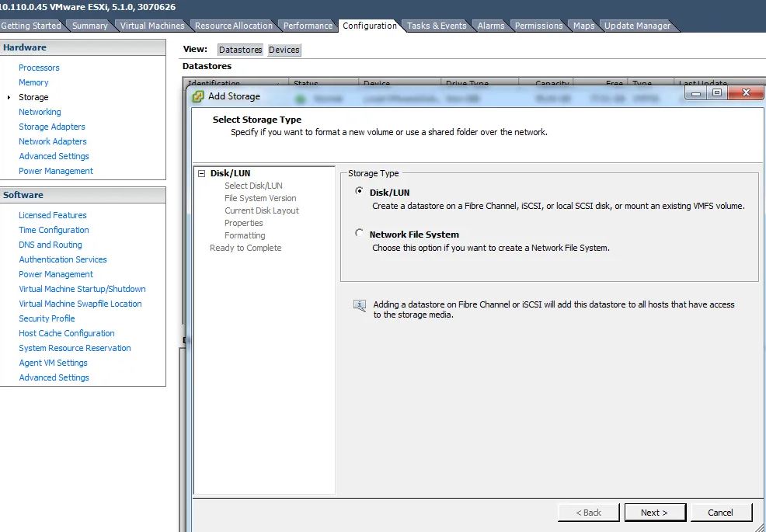The width and height of the screenshot is (766, 532).
Task: Open the Networking hardware settings link
Action: pos(40,112)
